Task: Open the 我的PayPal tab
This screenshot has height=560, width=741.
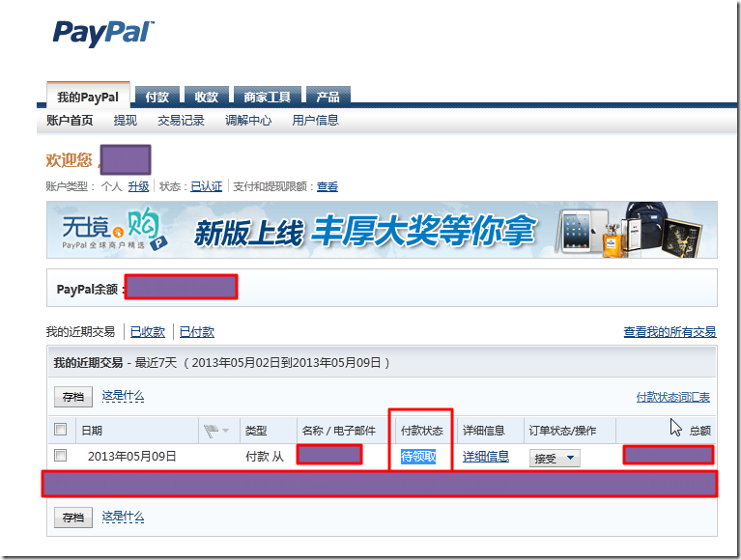Action: (x=88, y=97)
